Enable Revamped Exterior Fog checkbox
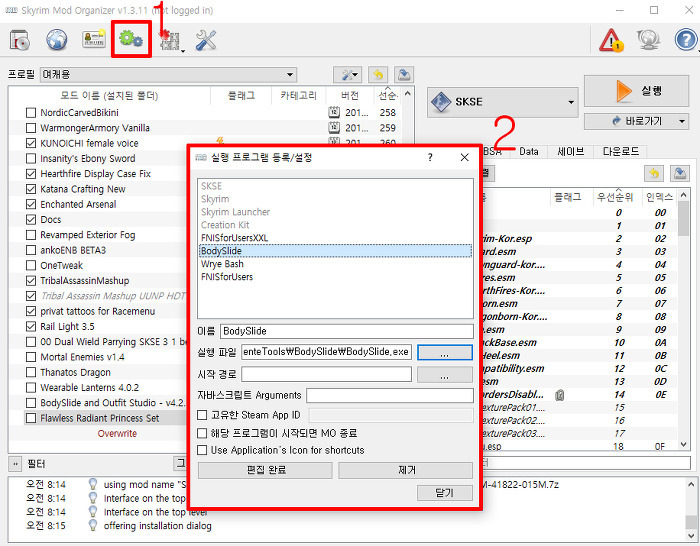The width and height of the screenshot is (700, 546). [31, 235]
